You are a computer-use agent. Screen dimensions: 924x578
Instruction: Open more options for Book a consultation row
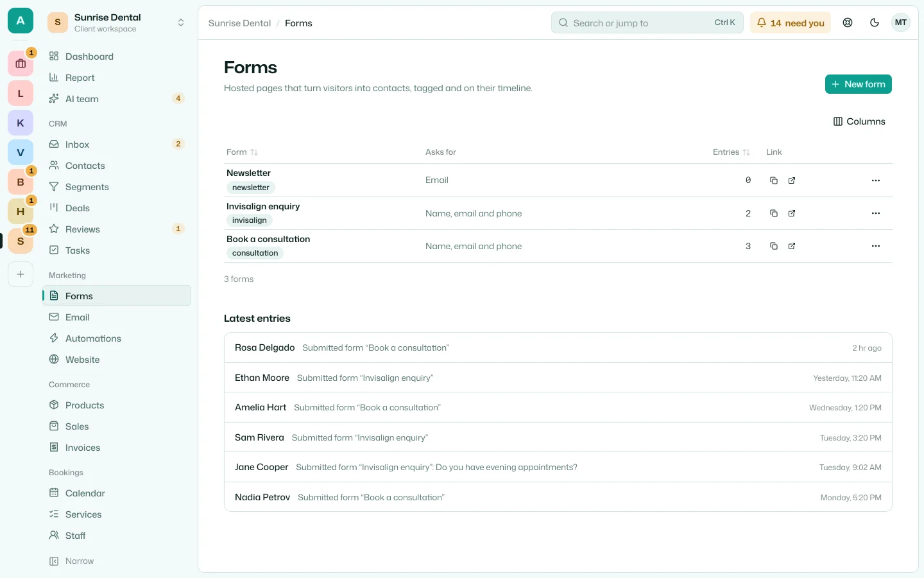coord(876,246)
